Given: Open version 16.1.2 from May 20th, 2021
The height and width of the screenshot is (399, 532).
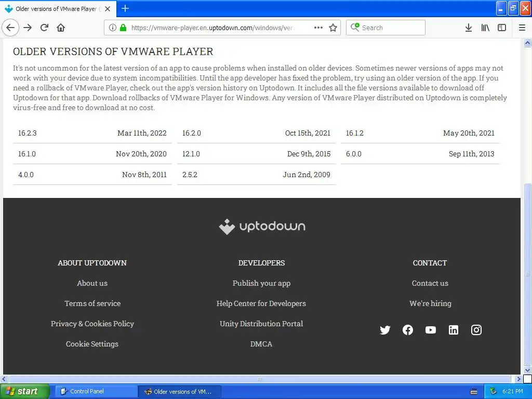Looking at the screenshot, I should [420, 133].
